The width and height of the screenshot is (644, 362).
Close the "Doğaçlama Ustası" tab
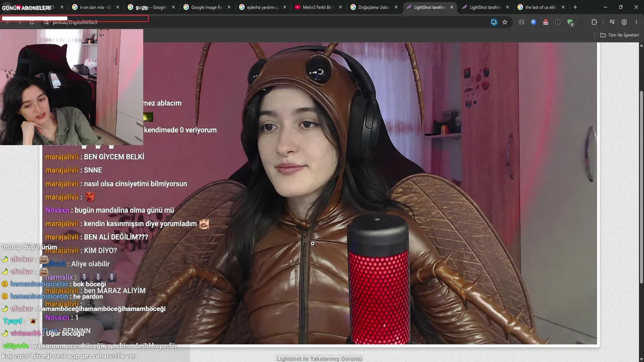coord(396,7)
